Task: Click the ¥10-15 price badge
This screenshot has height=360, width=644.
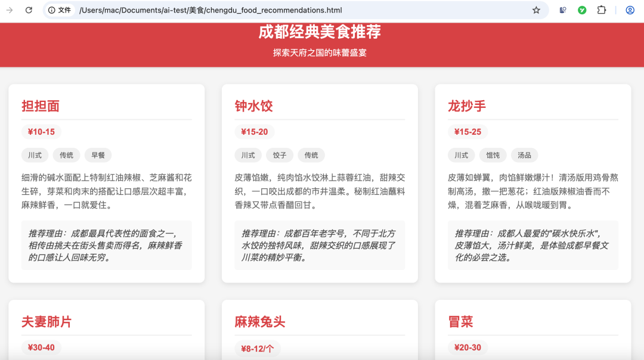Action: (41, 132)
